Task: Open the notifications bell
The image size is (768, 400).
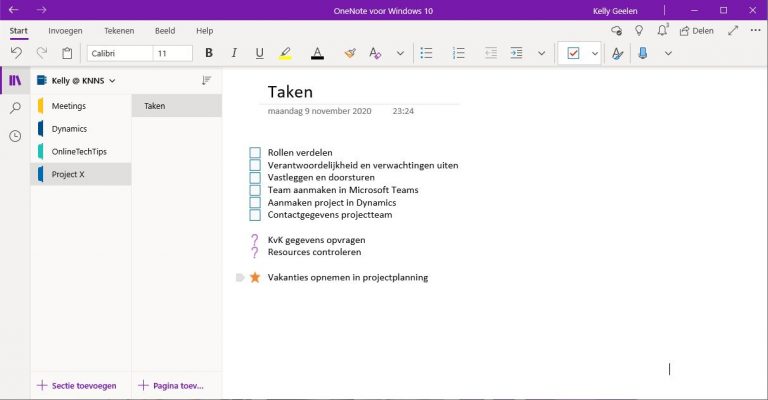Action: 662,30
